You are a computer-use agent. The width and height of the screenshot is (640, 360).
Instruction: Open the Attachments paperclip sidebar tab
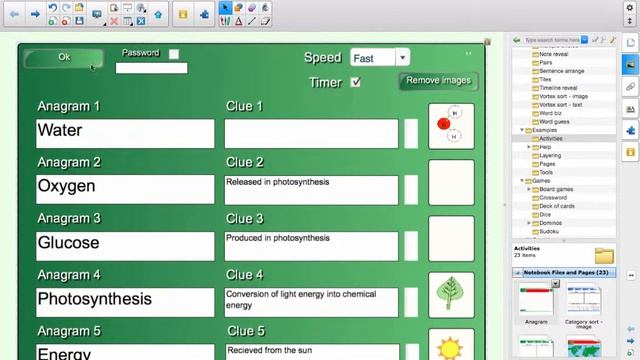click(x=630, y=87)
